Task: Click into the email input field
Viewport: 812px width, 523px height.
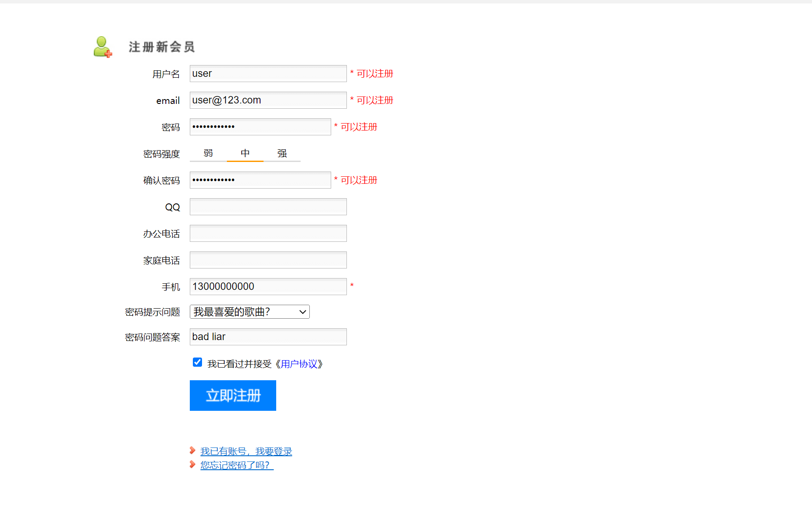Action: click(268, 100)
